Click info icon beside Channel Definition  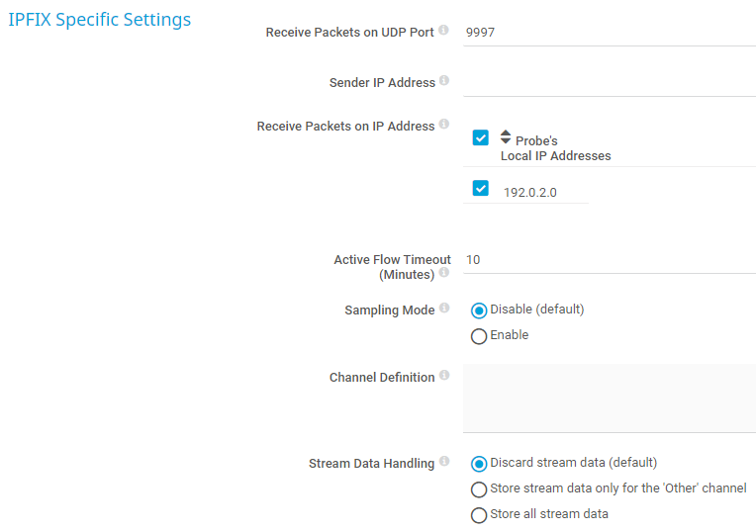click(444, 376)
